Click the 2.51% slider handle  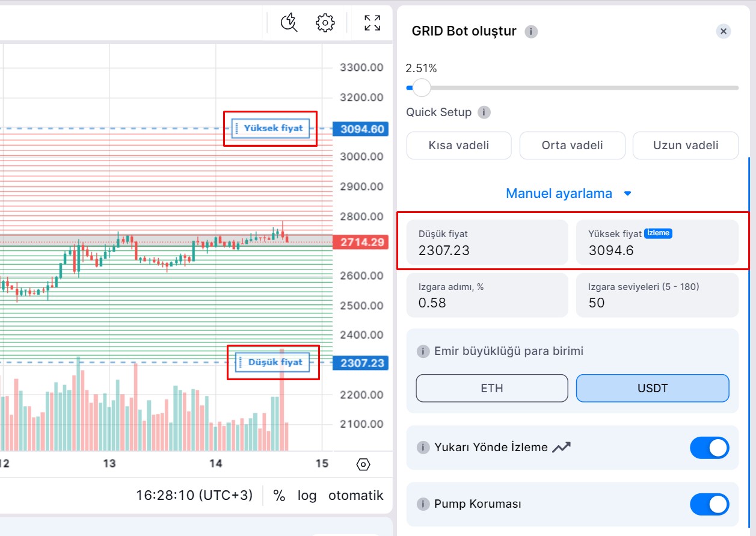coord(422,88)
